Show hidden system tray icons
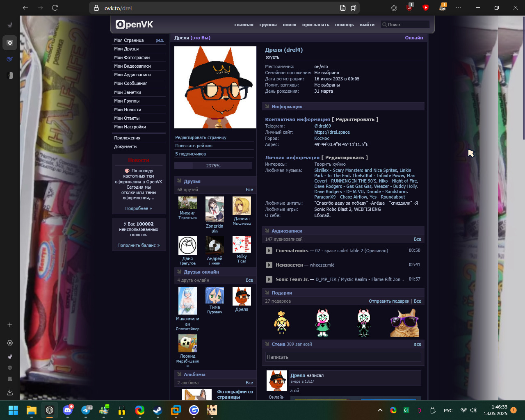Screen dimensions: 525x420 pyautogui.click(x=380, y=410)
